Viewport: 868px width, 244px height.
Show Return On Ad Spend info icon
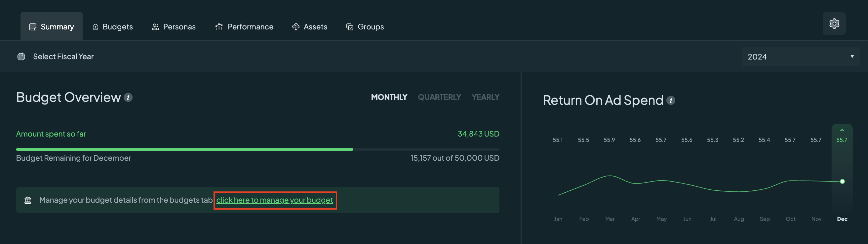(x=671, y=101)
